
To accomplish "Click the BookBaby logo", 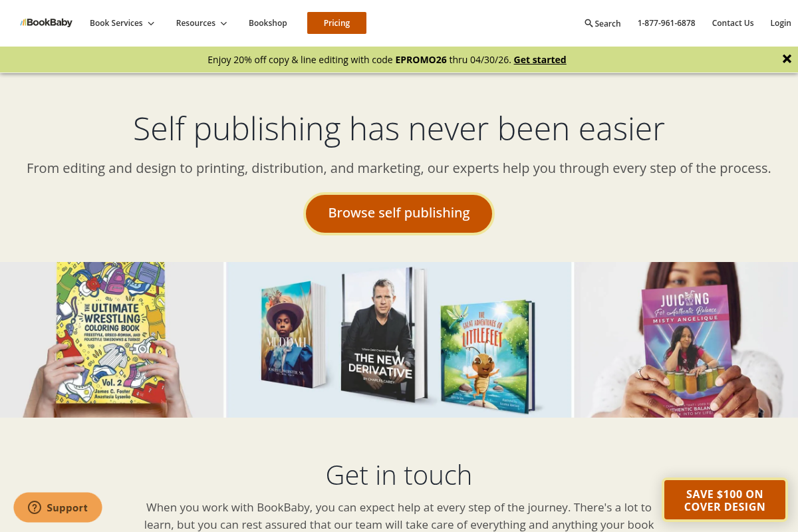I will (46, 23).
